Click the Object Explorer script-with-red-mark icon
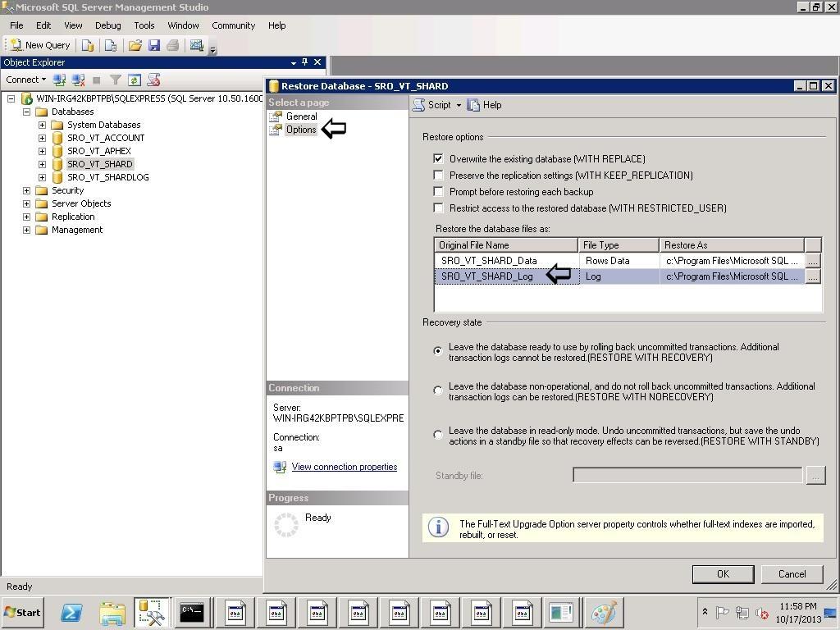 153,80
